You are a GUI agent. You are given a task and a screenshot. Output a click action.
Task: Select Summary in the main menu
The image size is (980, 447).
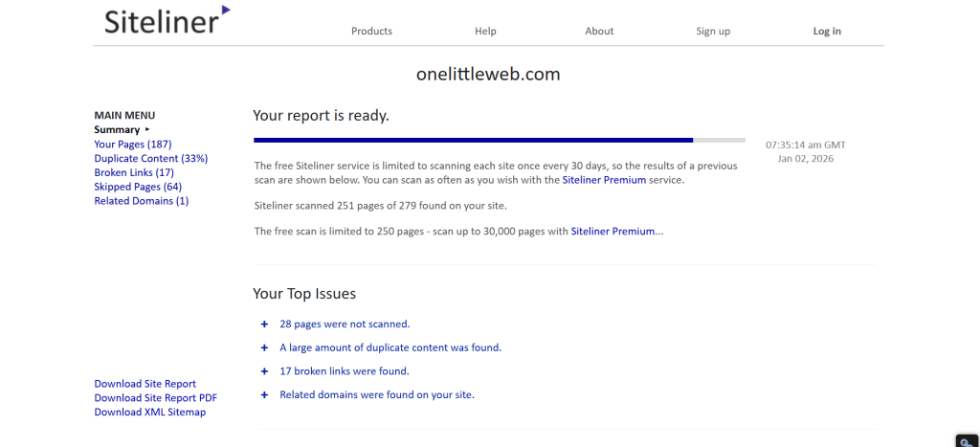(x=117, y=130)
